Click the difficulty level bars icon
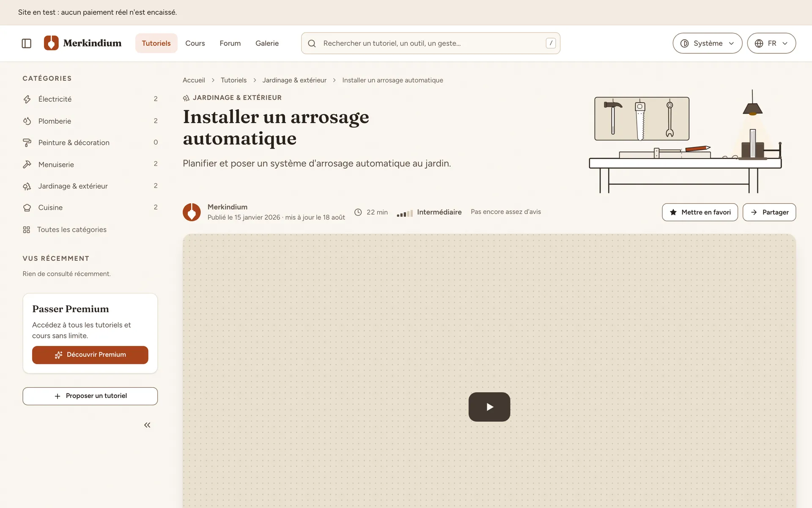Screen dimensions: 812x508 click(x=405, y=213)
